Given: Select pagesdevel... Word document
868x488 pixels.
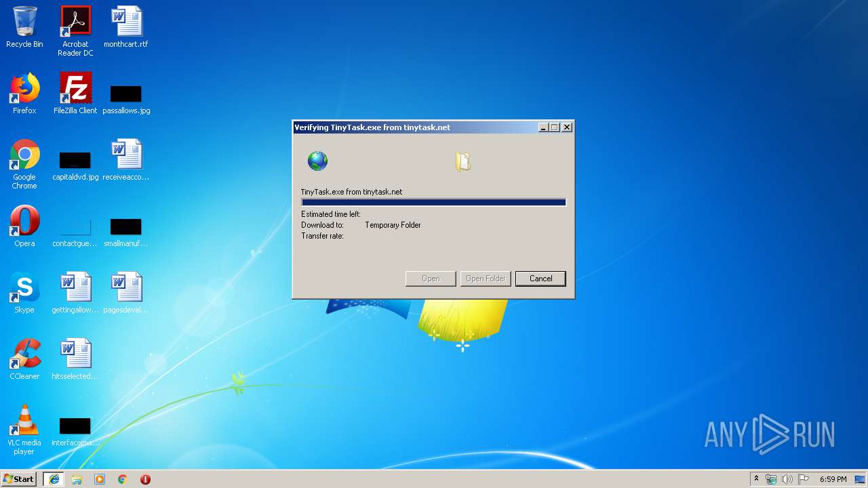Looking at the screenshot, I should (126, 293).
